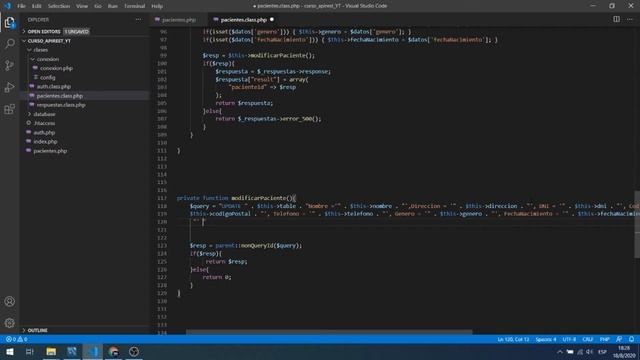Open the Help menu
640x360 pixels.
point(157,6)
